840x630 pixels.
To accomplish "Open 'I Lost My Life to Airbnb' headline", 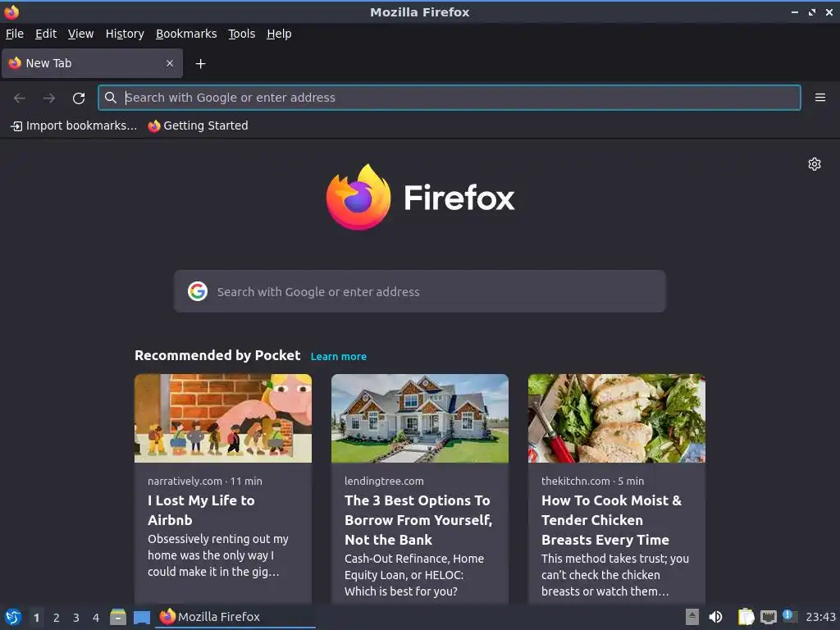I will point(202,510).
